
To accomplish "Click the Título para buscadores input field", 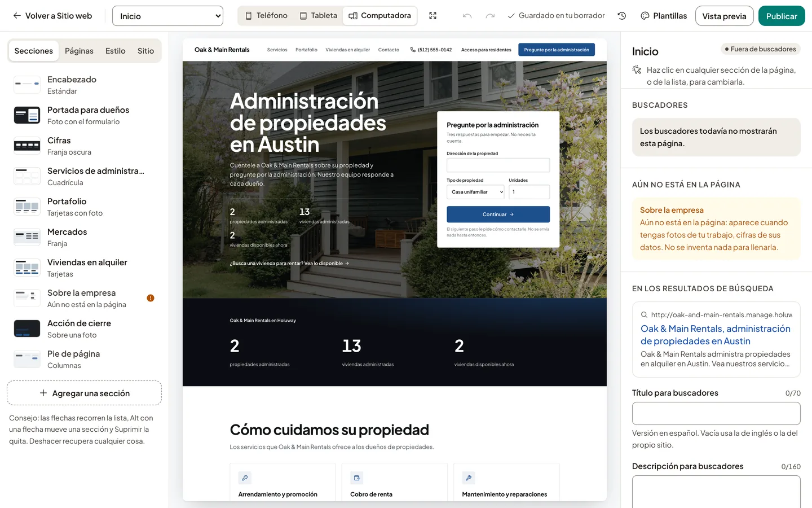I will (716, 413).
